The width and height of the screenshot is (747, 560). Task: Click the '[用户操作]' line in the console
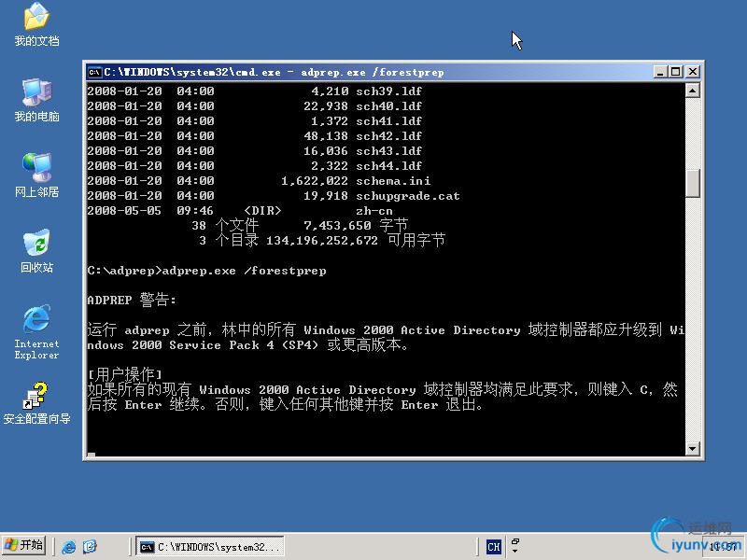tap(125, 374)
